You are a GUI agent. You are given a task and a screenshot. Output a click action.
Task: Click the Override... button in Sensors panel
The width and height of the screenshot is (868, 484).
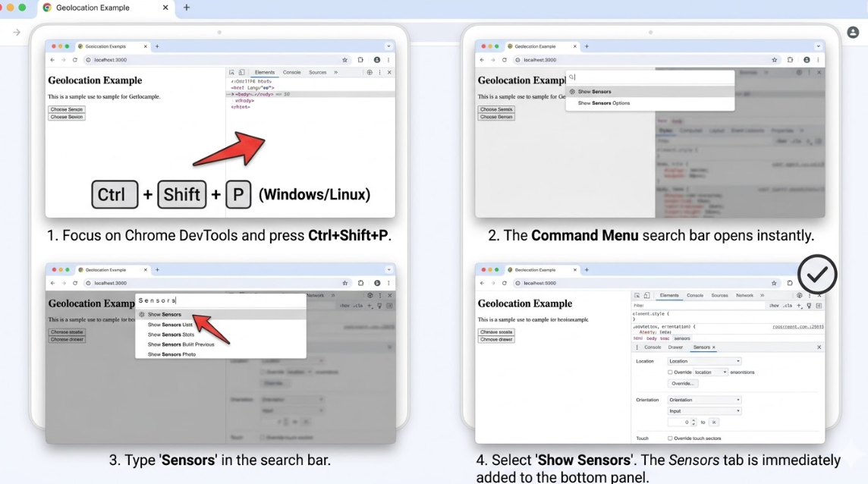(682, 384)
